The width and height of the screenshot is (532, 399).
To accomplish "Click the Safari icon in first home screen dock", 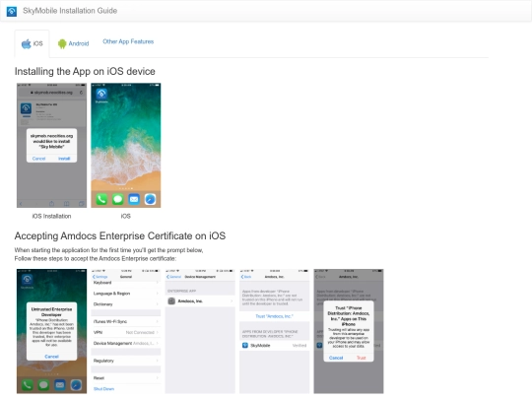I will pyautogui.click(x=151, y=199).
